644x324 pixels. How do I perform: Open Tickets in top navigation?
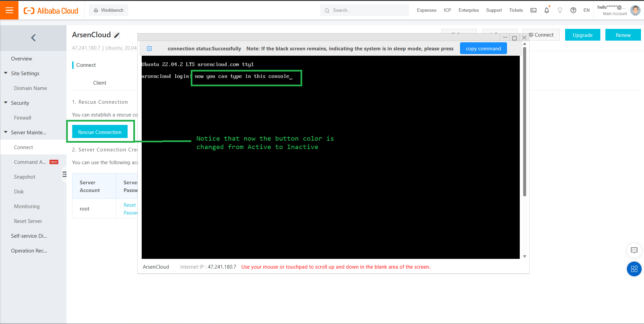[x=516, y=10]
